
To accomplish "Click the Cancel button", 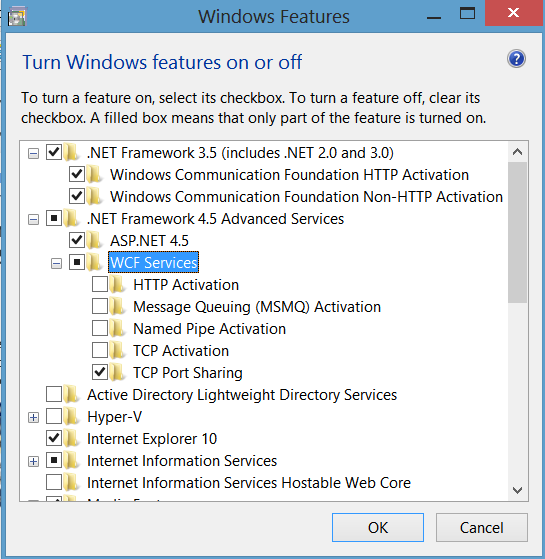I will 482,528.
